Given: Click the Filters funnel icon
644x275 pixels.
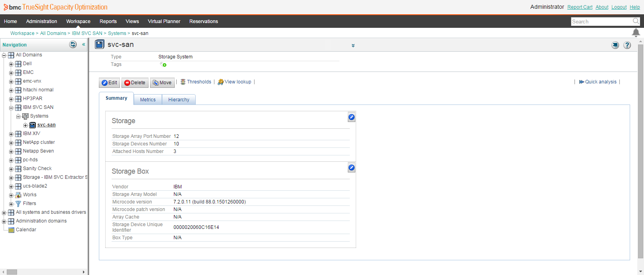Looking at the screenshot, I should pyautogui.click(x=18, y=204).
